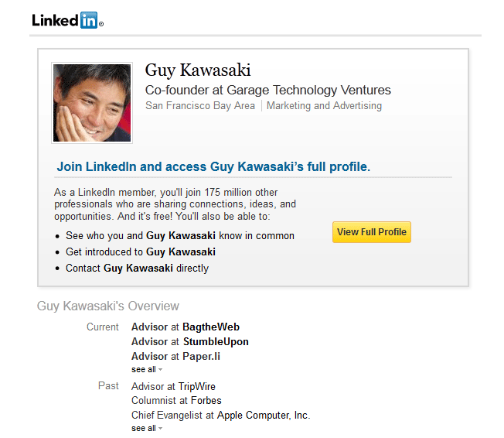Open the BagtheWeb company link
Viewport: 504px width, 438px height.
(211, 327)
